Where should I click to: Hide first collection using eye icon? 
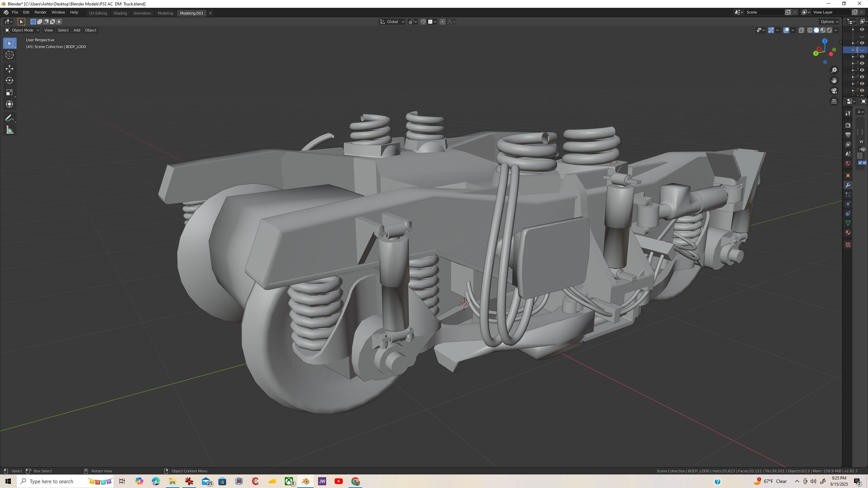(862, 29)
